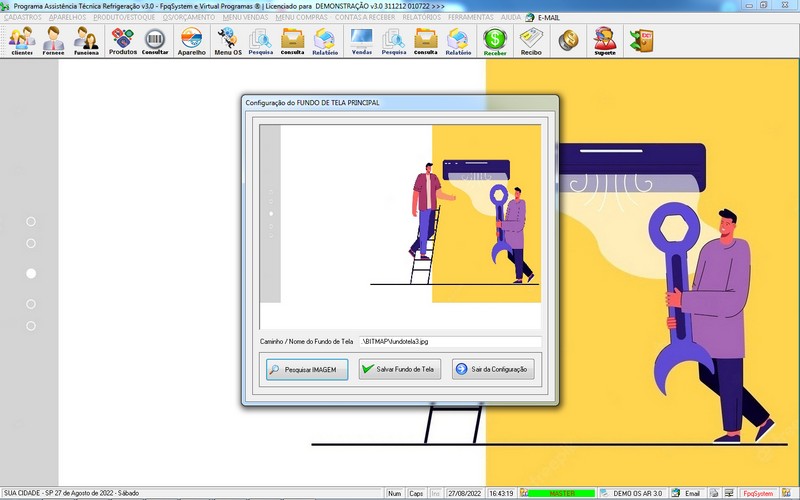The width and height of the screenshot is (800, 500).
Task: Click the dialog title Configuração do FUNDO DE TELA
Action: 312,103
